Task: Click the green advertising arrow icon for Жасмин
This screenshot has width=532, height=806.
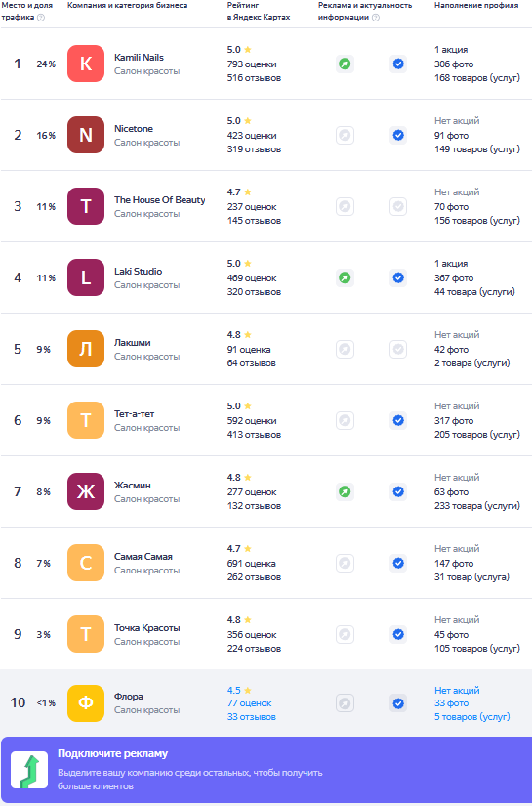Action: (346, 492)
